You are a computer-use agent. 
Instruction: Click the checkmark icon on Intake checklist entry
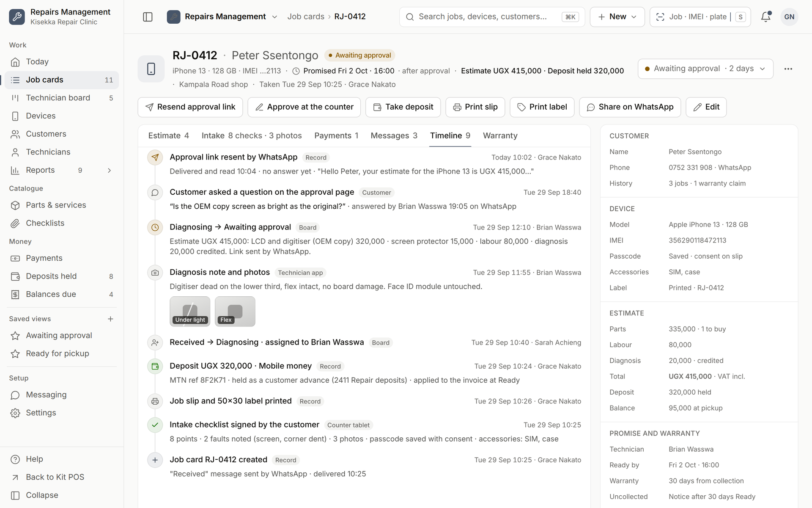tap(155, 425)
